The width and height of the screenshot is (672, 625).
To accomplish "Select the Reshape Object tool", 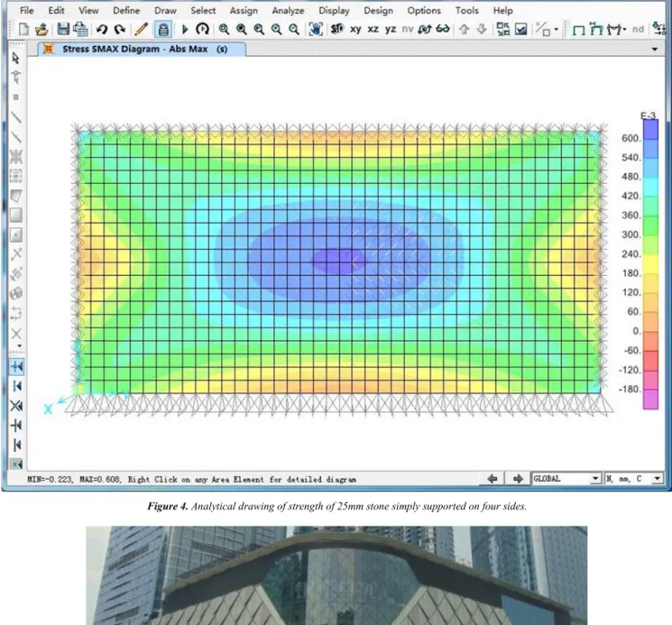I will pos(16,77).
